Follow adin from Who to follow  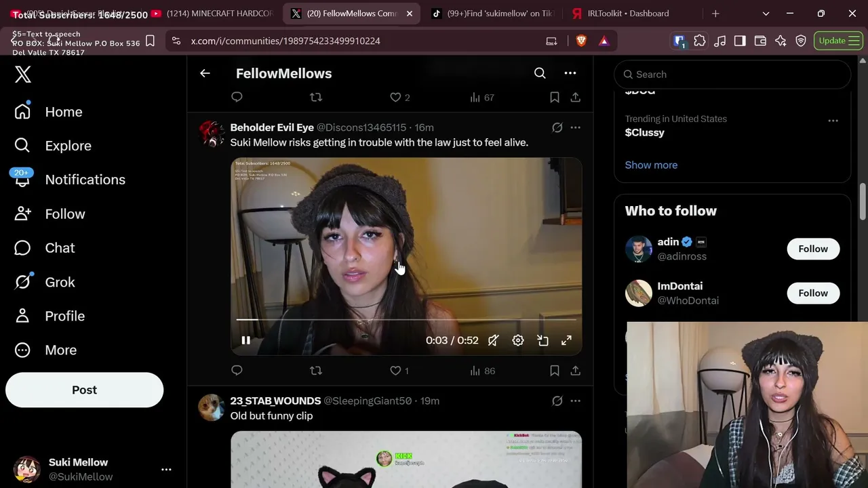pos(813,249)
